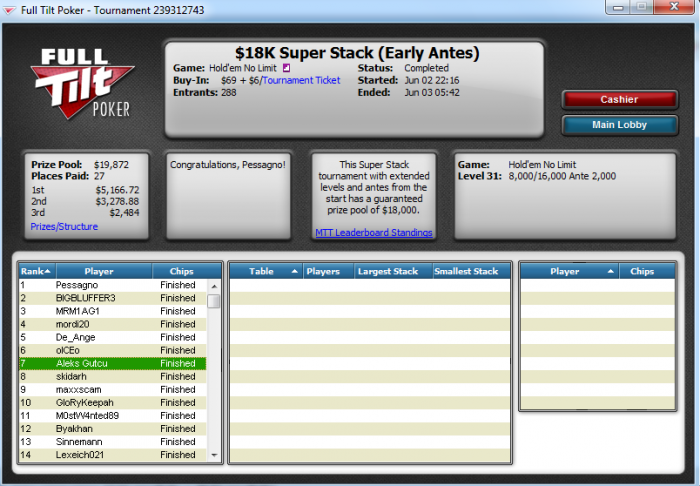Screen dimensions: 700x486
Task: Click the up arrow of the ranking scrollbar
Action: click(214, 286)
